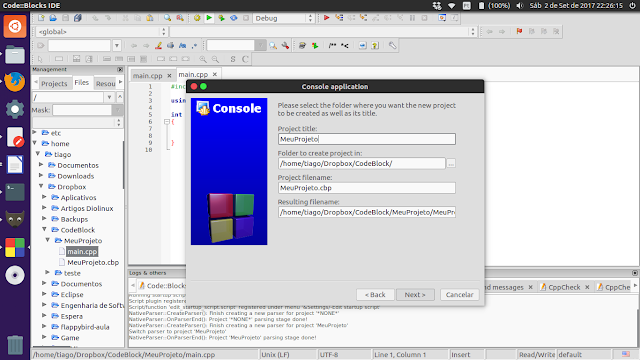Open the path dropdown in Files panel
Viewport: 640px width, 360px height.
109,97
